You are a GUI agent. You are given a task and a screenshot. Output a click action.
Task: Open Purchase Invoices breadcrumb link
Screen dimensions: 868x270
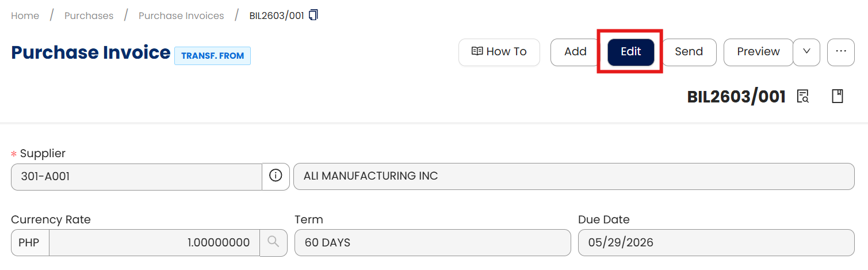click(x=181, y=16)
